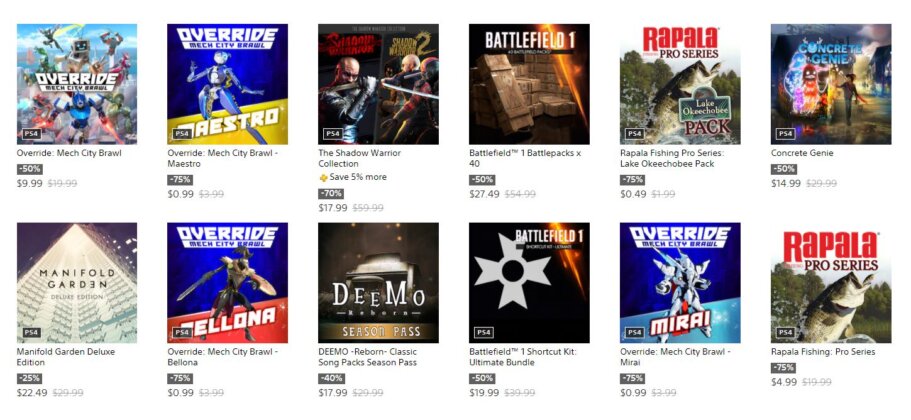The height and width of the screenshot is (420, 911).
Task: Open Battlefield 1 Battlepacks x 40 cover image
Action: [529, 84]
